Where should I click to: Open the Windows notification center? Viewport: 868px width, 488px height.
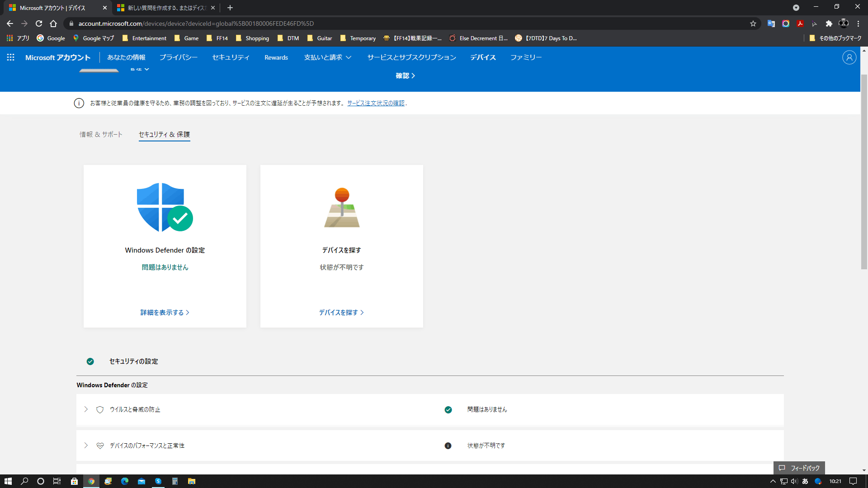[x=853, y=481]
